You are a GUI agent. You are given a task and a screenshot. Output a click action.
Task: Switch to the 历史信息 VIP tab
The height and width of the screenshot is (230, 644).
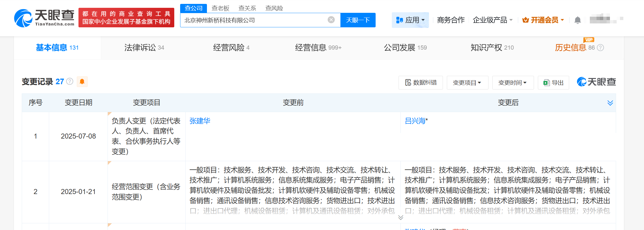pyautogui.click(x=574, y=48)
